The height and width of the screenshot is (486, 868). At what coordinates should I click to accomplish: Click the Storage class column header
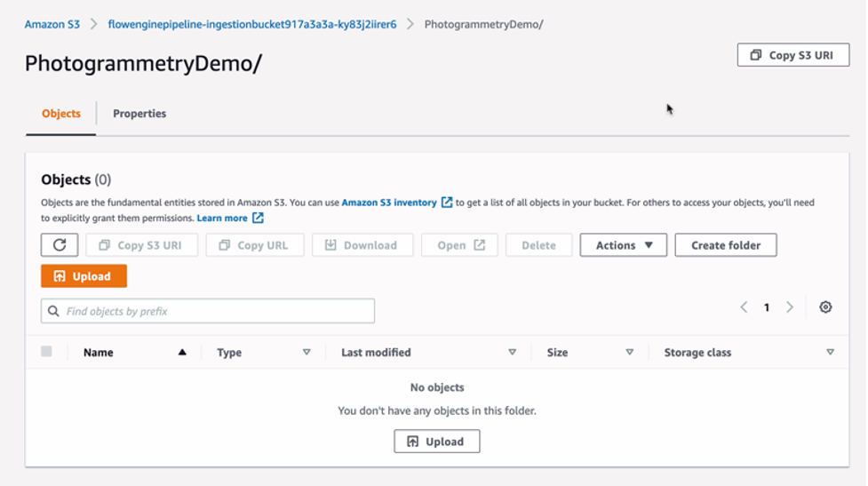pos(697,352)
